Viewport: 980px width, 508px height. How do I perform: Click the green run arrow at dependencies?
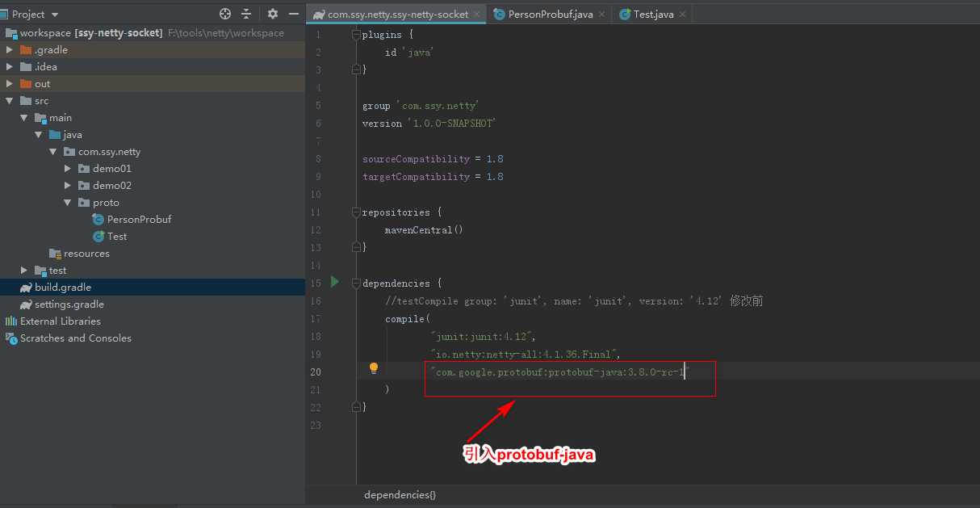coord(335,282)
